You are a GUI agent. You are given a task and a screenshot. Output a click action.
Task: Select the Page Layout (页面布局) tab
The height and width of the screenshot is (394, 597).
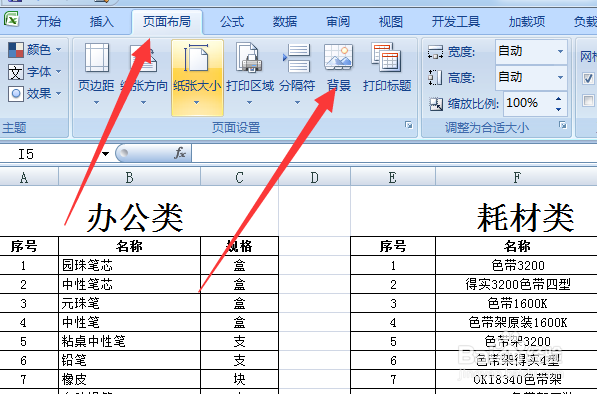point(167,22)
